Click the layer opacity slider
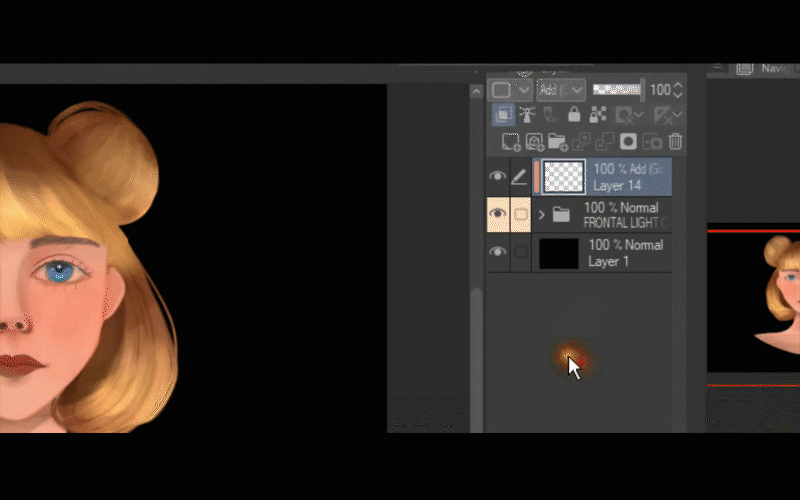Image resolution: width=800 pixels, height=500 pixels. point(618,90)
